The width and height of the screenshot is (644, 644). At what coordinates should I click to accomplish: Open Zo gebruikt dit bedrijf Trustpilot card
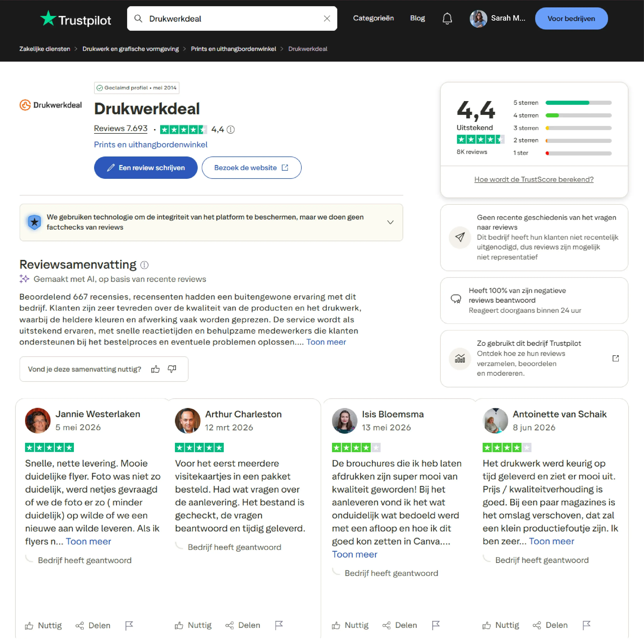pyautogui.click(x=534, y=359)
